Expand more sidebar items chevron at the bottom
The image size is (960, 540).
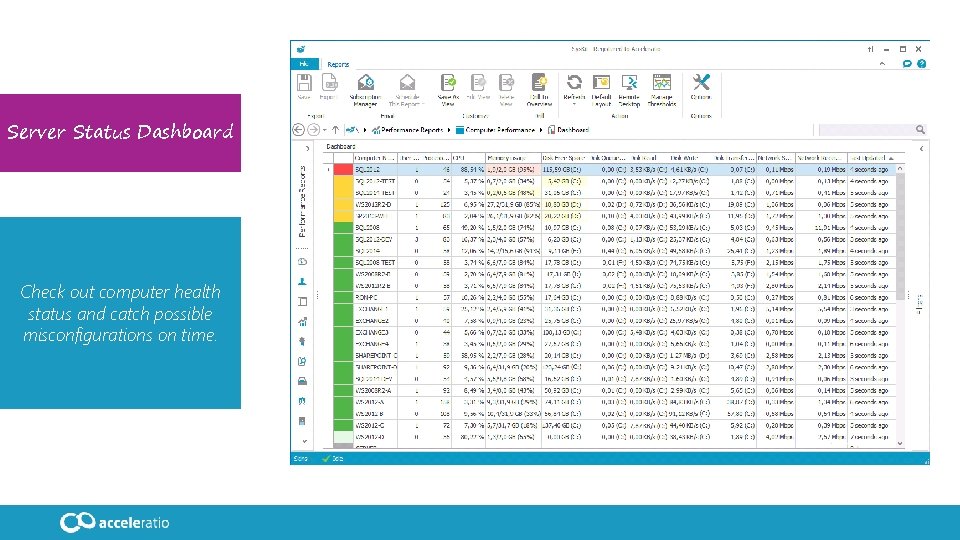tap(304, 441)
